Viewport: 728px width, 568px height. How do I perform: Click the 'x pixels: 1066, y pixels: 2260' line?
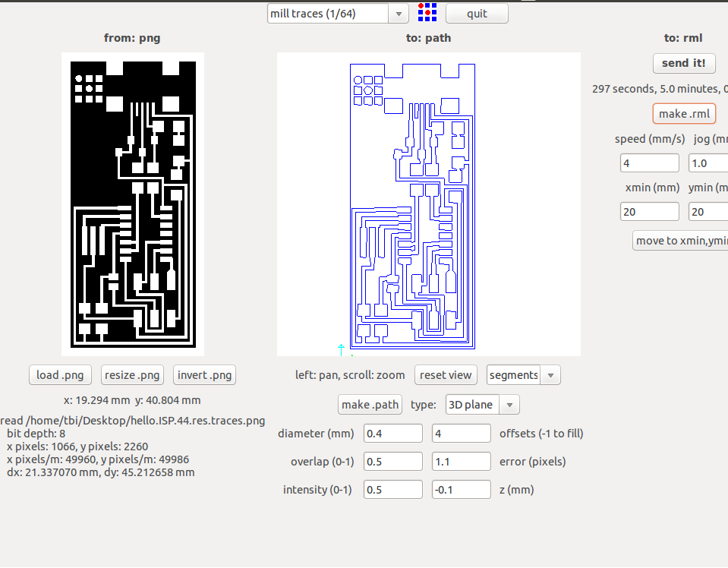pyautogui.click(x=77, y=447)
